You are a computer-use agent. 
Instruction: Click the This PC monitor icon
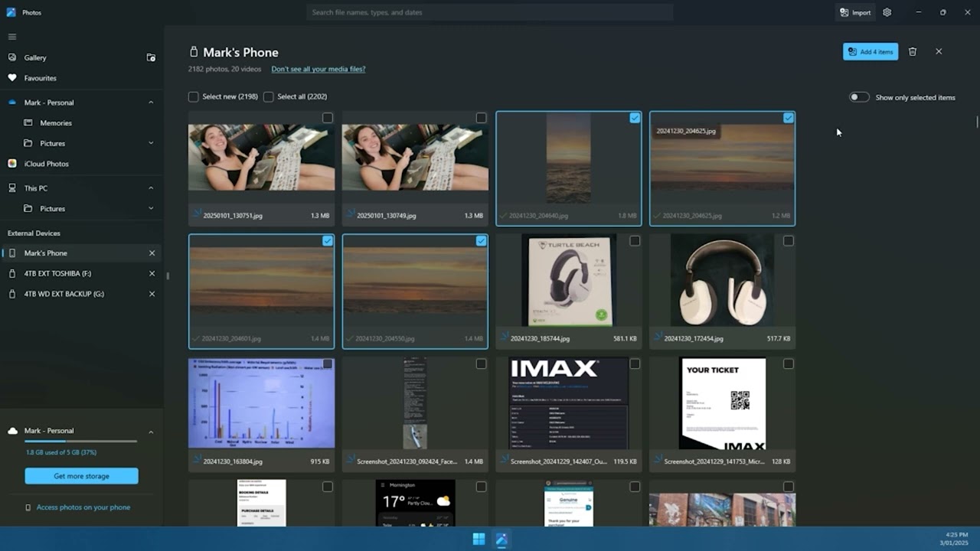click(12, 188)
